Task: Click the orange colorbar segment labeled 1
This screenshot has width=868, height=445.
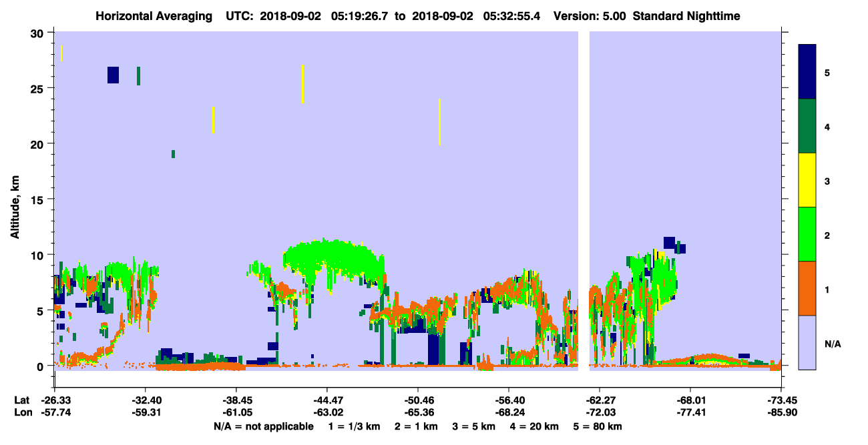Action: tap(807, 288)
